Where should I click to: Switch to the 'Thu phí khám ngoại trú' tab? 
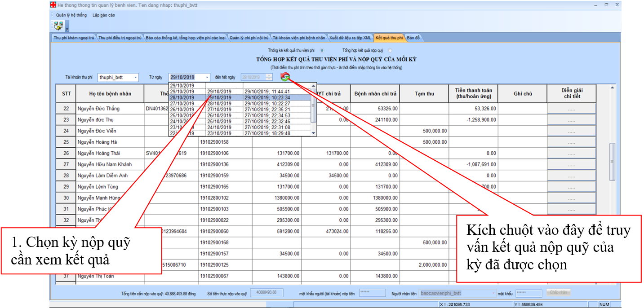click(x=74, y=38)
